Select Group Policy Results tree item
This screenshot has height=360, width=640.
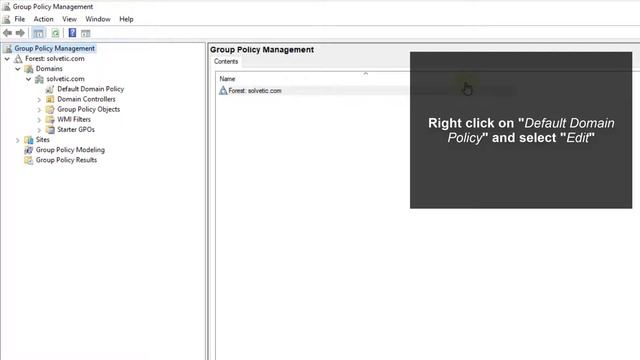click(66, 160)
